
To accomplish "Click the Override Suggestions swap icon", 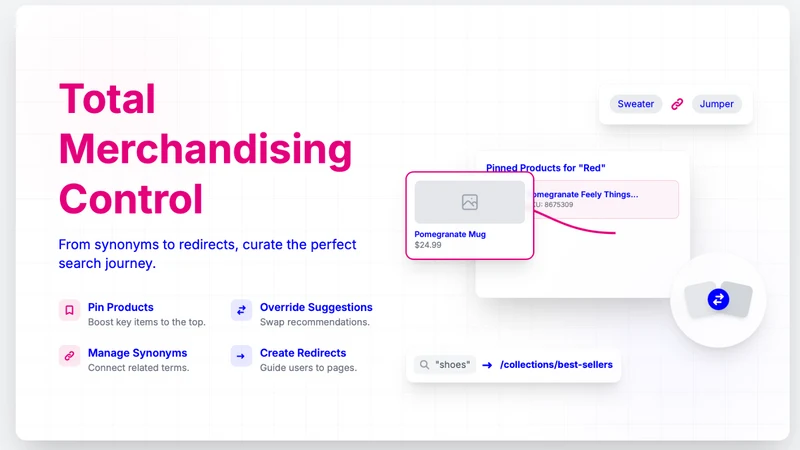I will (x=241, y=310).
